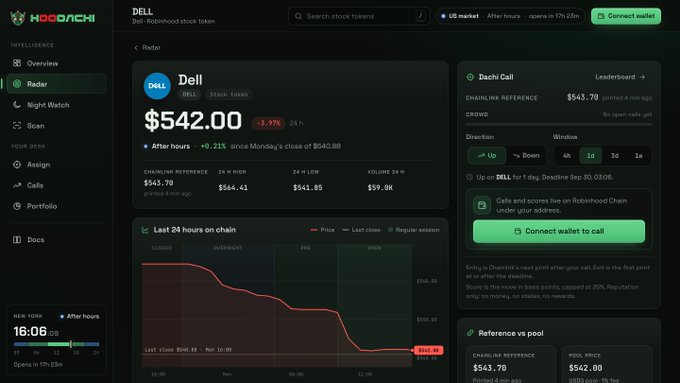Click the -3.97% change badge
Image resolution: width=680 pixels, height=383 pixels.
click(268, 123)
